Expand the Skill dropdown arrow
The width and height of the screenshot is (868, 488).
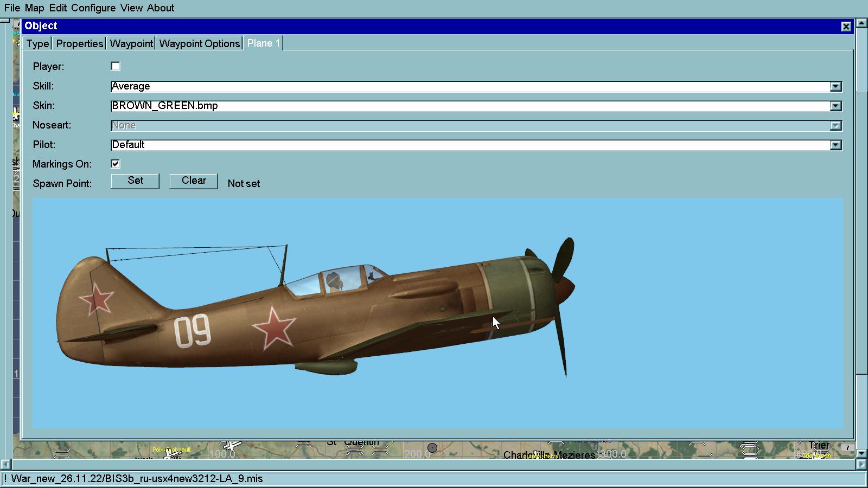[x=835, y=86]
